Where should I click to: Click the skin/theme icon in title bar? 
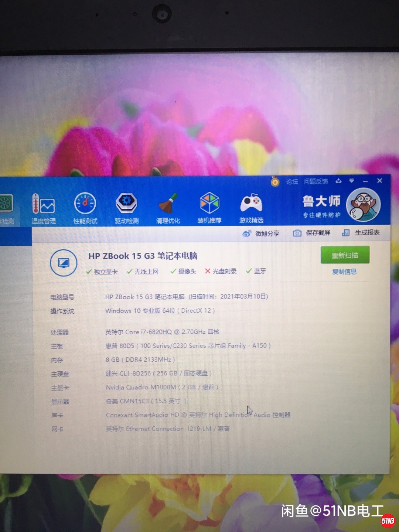coord(338,181)
